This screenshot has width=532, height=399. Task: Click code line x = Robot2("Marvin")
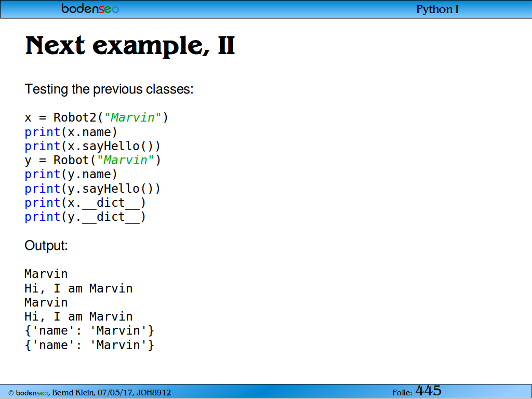(96, 117)
